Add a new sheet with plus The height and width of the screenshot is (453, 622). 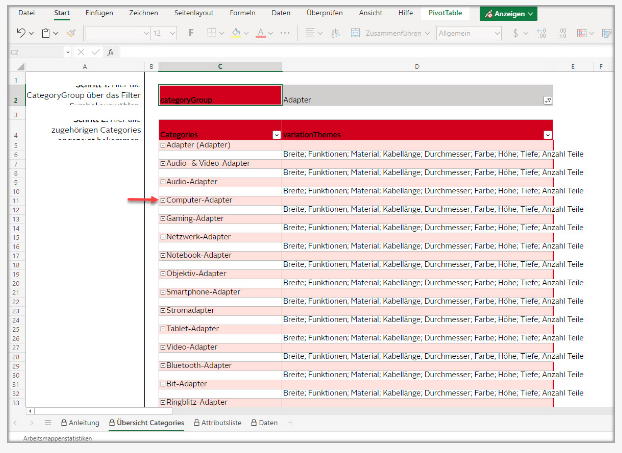pos(290,423)
